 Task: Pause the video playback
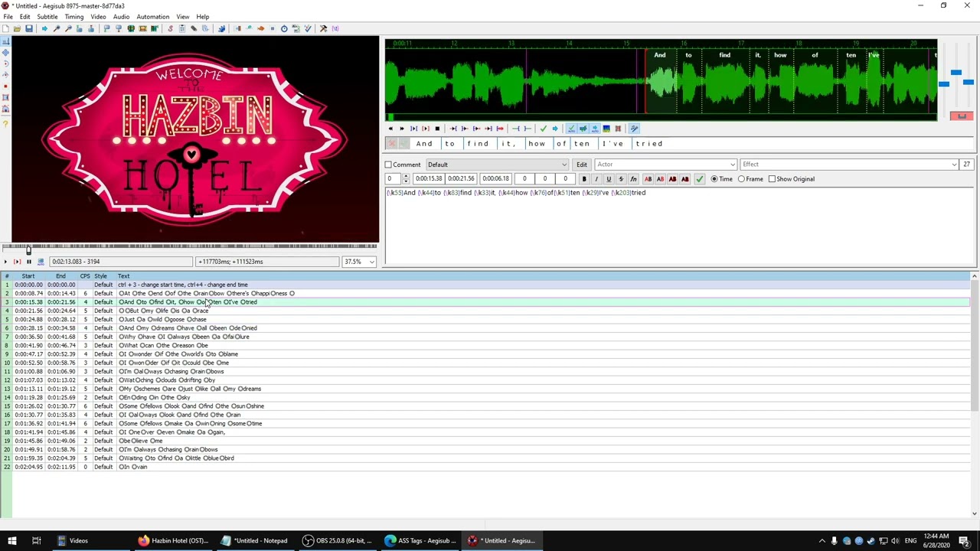(x=29, y=262)
